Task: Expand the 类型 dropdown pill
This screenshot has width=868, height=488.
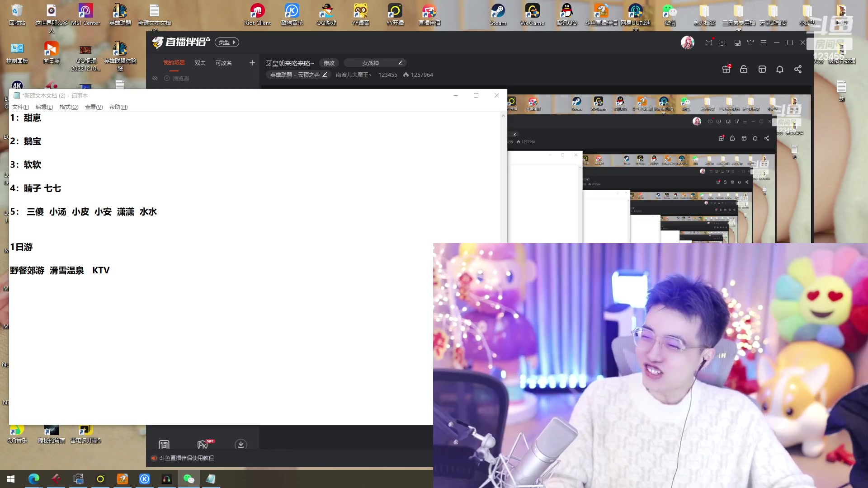Action: pyautogui.click(x=227, y=42)
